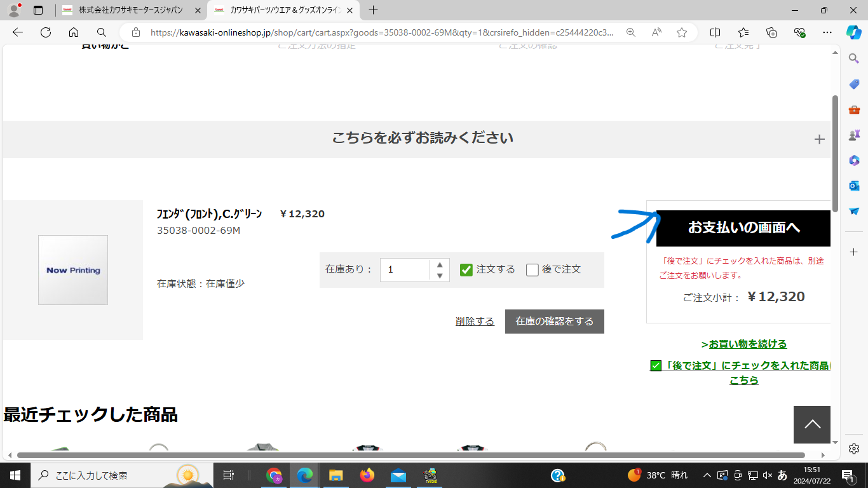Activate Read Aloud icon in address bar
Viewport: 868px width, 488px height.
(656, 32)
